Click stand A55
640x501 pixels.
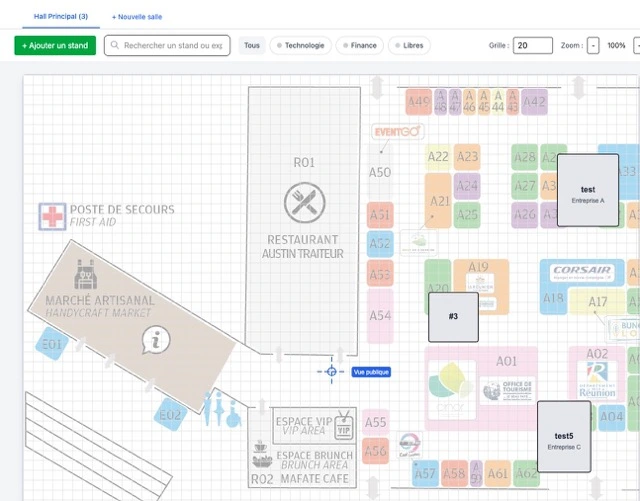tap(375, 422)
